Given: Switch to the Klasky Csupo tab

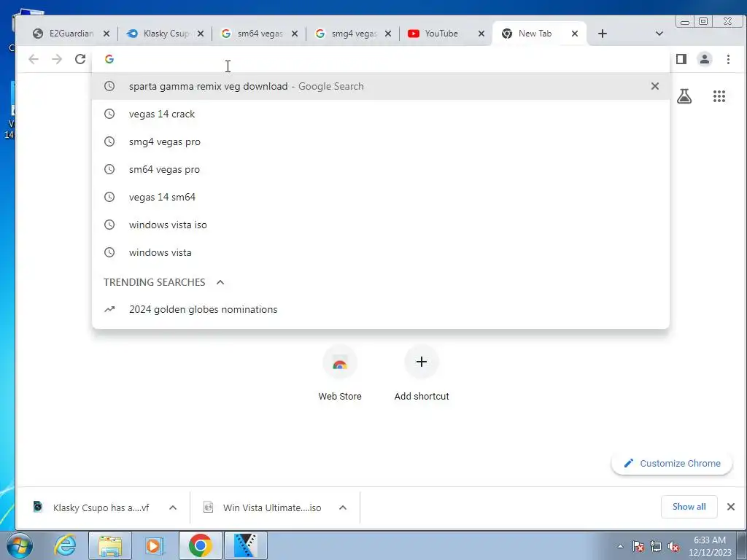Looking at the screenshot, I should click(166, 34).
